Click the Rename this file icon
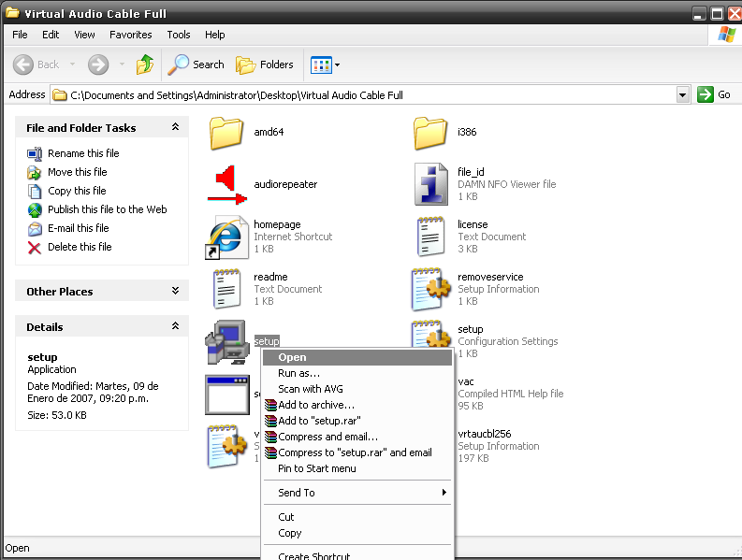 point(35,153)
